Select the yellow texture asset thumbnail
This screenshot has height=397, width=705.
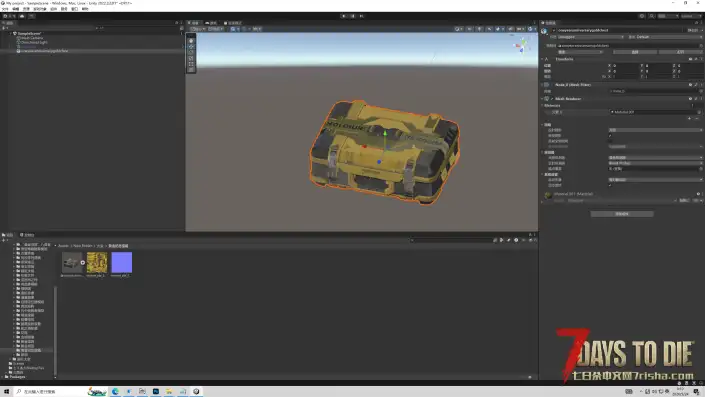tap(97, 263)
